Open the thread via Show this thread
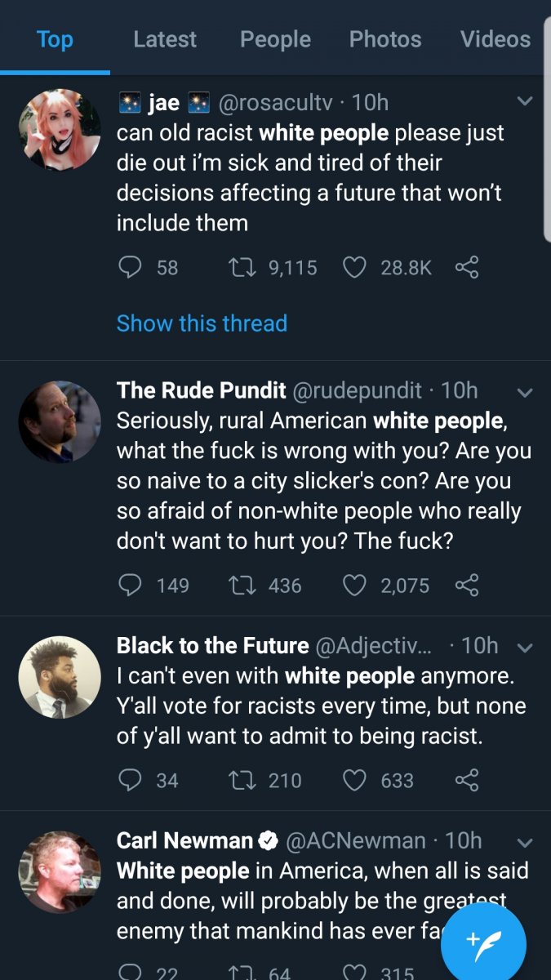 (202, 323)
